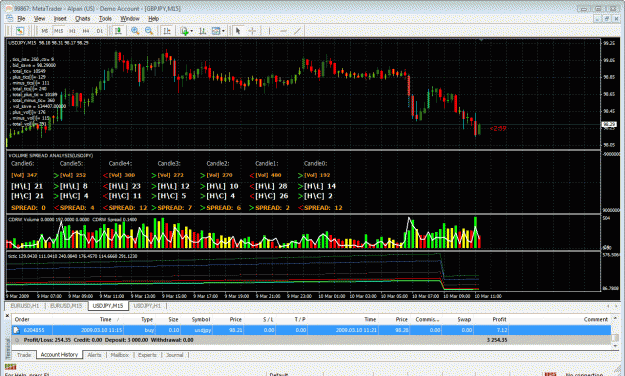The width and height of the screenshot is (625, 376).
Task: Switch to USDJPY,H1 chart tab
Action: (x=147, y=306)
